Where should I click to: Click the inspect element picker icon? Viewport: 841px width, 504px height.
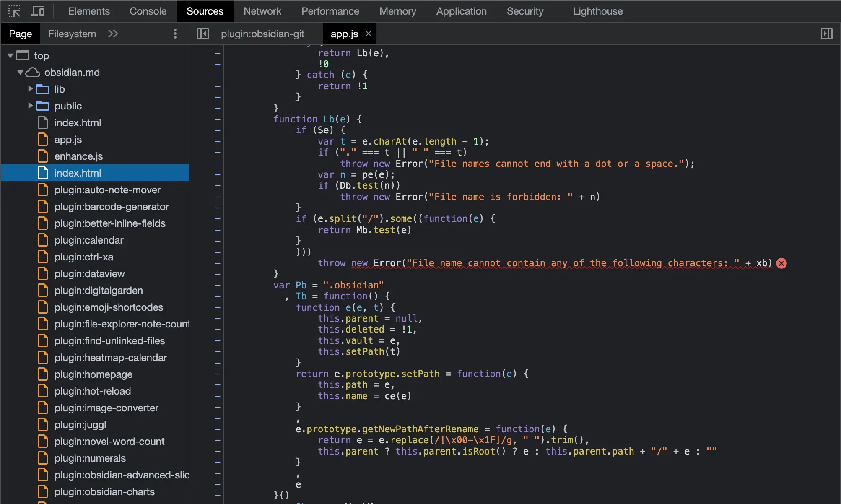pyautogui.click(x=14, y=11)
